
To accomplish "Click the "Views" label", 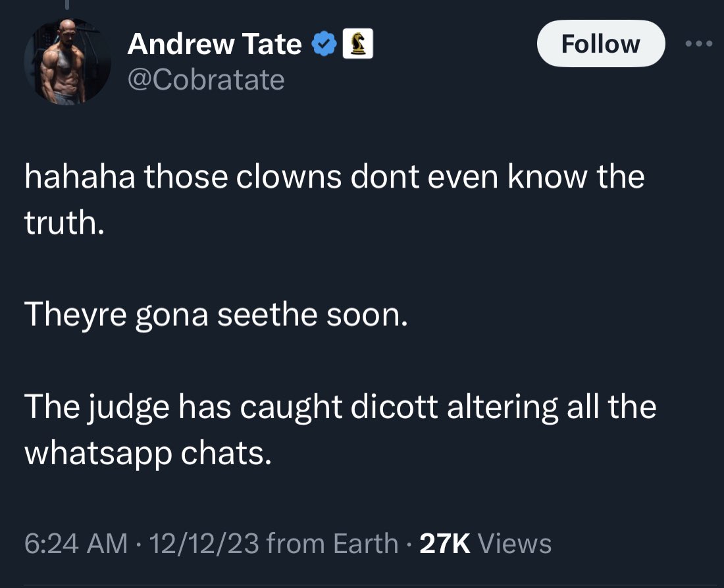I will click(514, 544).
